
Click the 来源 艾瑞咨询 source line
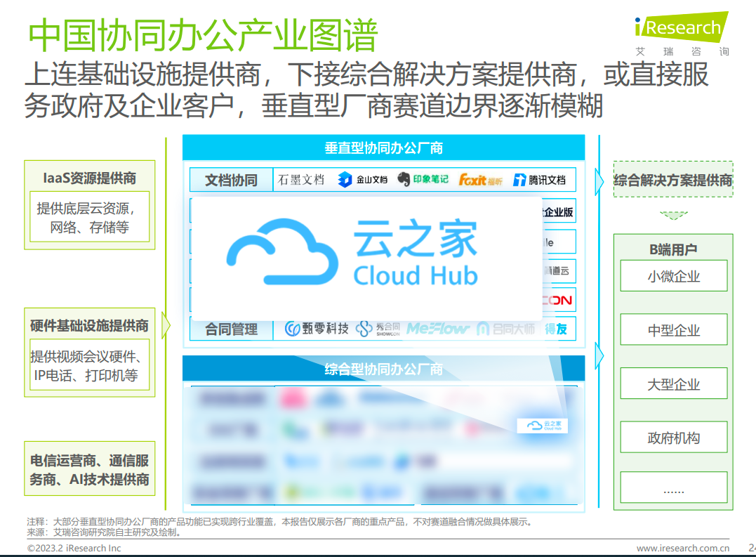coord(105,532)
